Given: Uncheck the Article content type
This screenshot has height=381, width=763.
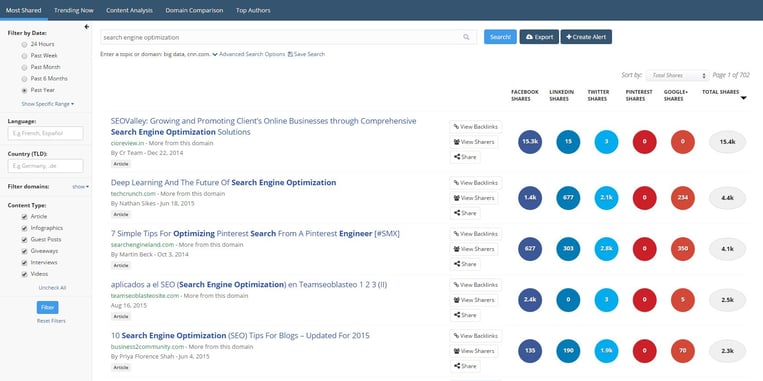Looking at the screenshot, I should click(x=24, y=217).
